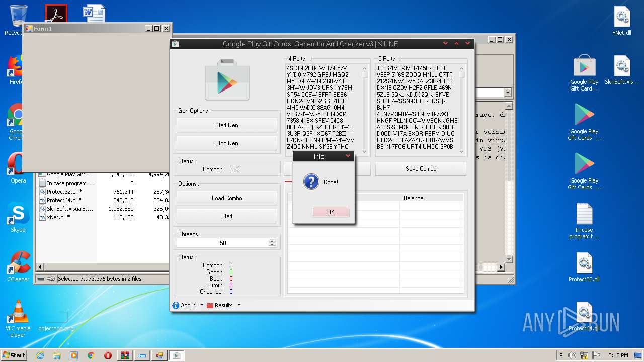Open the About menu item
This screenshot has height=362, width=644.
[184, 305]
